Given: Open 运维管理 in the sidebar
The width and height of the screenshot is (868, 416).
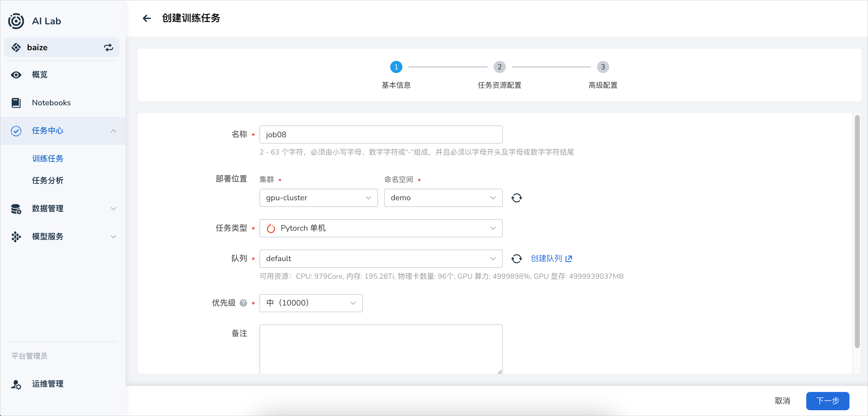Looking at the screenshot, I should [63, 384].
